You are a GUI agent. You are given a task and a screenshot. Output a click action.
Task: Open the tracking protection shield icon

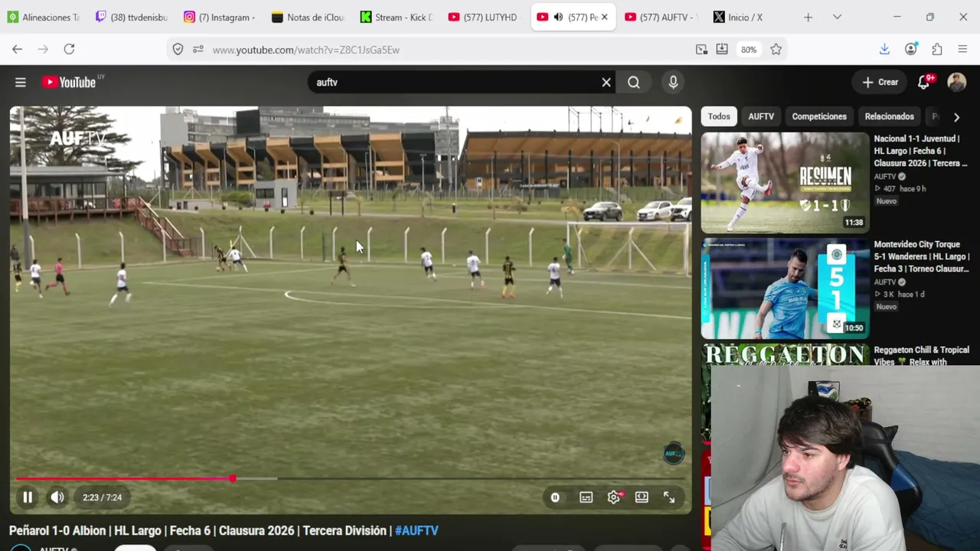tap(178, 49)
